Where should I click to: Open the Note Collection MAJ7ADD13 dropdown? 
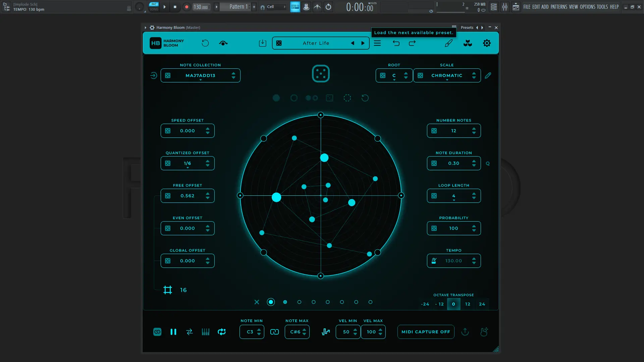click(201, 76)
